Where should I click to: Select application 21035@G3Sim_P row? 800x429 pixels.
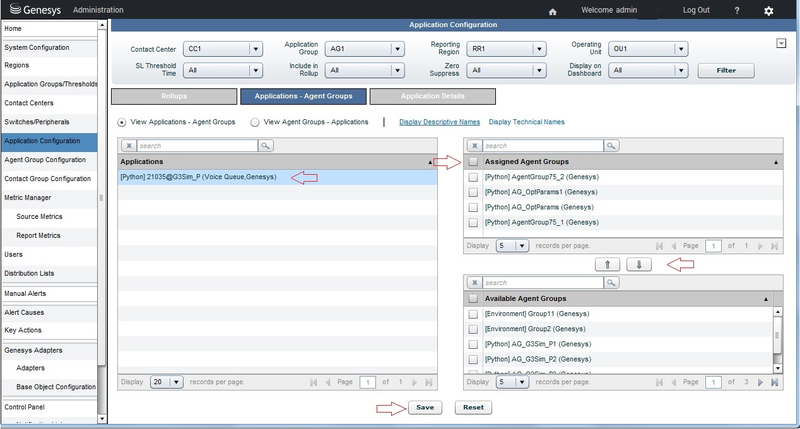coord(277,177)
